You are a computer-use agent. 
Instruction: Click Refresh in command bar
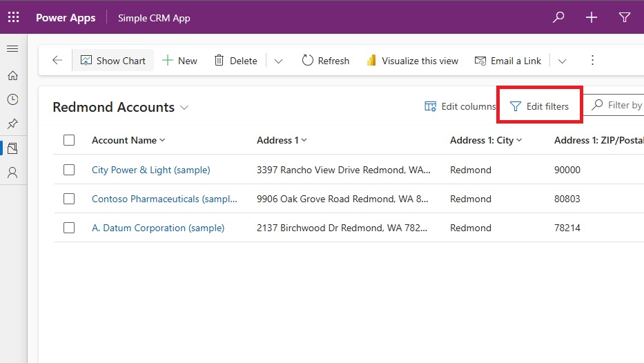(325, 61)
